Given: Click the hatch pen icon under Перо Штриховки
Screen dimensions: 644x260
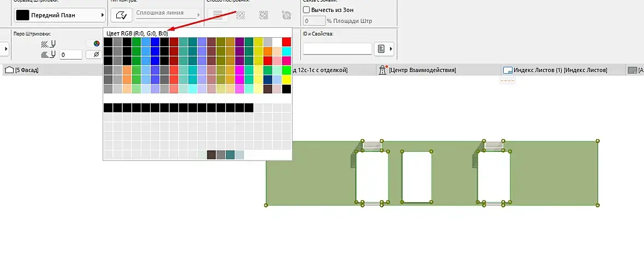Looking at the screenshot, I should [49, 44].
